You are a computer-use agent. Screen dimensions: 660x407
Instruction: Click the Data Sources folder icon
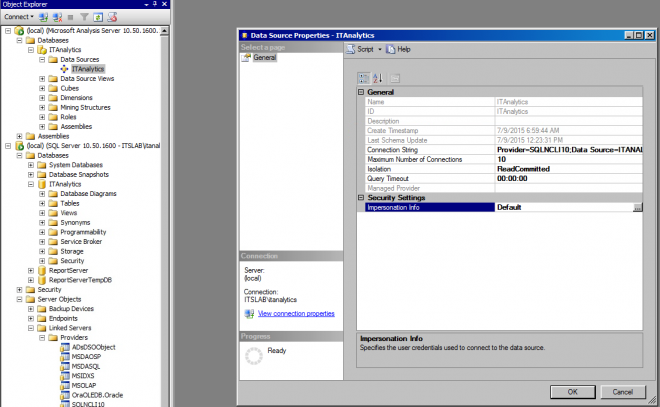53,59
